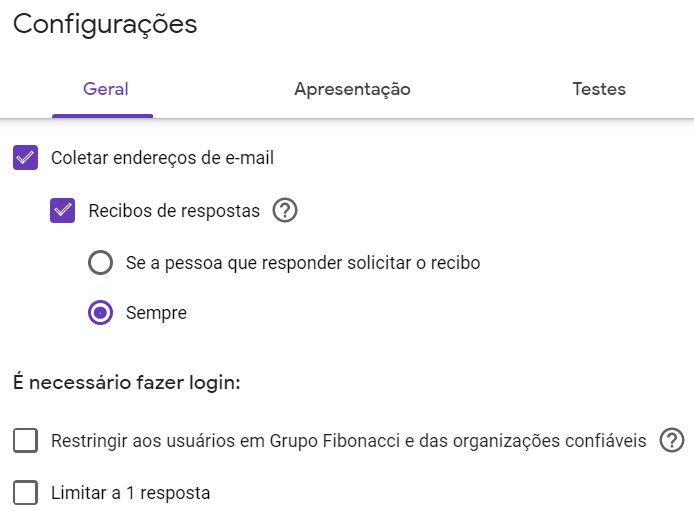Image resolution: width=694 pixels, height=523 pixels.
Task: Open help icon beside Restringir aos usuários
Action: click(x=672, y=440)
